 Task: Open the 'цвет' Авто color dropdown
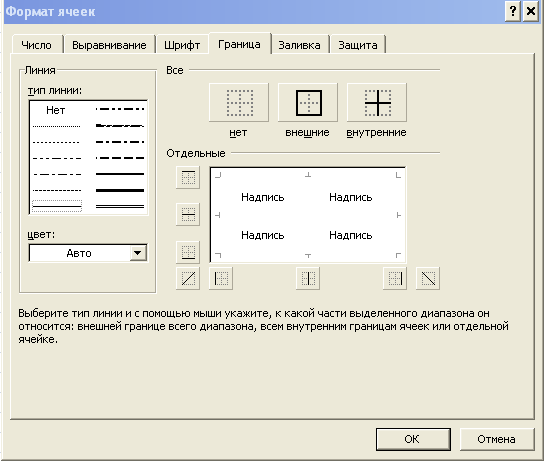[x=138, y=253]
